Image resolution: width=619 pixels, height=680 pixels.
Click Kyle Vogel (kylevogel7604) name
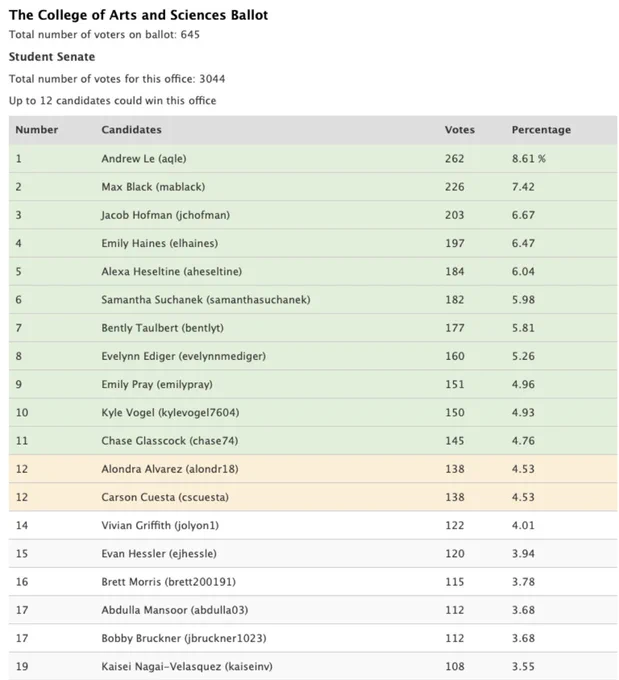point(170,412)
